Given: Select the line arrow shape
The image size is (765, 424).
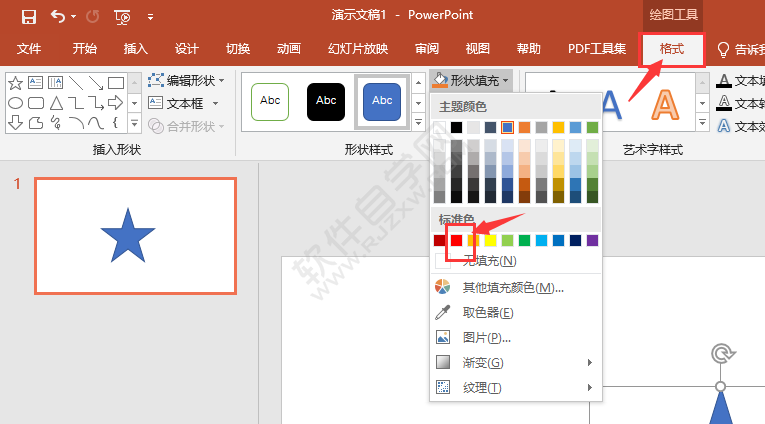Looking at the screenshot, I should [96, 83].
